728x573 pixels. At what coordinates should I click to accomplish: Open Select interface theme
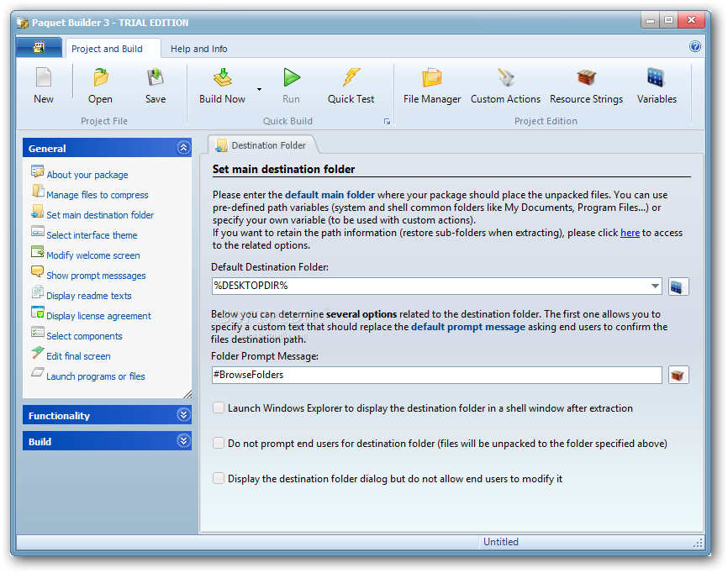[x=92, y=235]
